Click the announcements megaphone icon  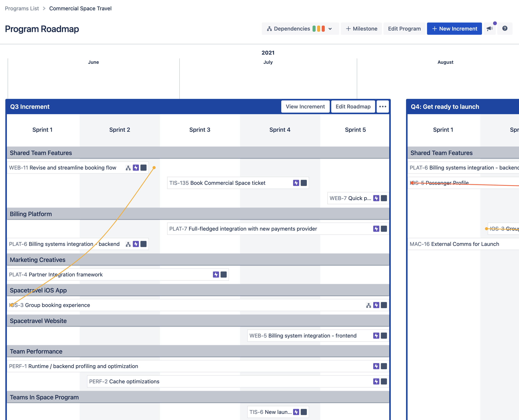tap(490, 29)
